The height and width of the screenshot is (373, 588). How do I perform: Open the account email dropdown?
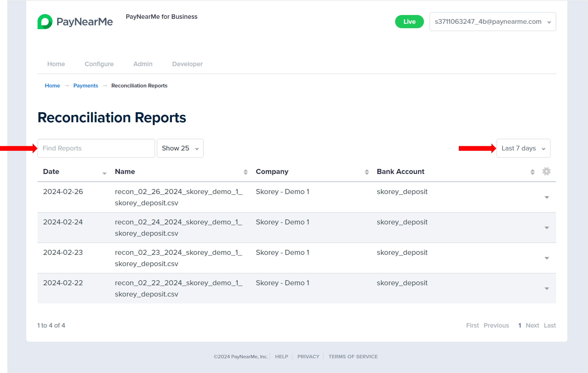coord(492,22)
